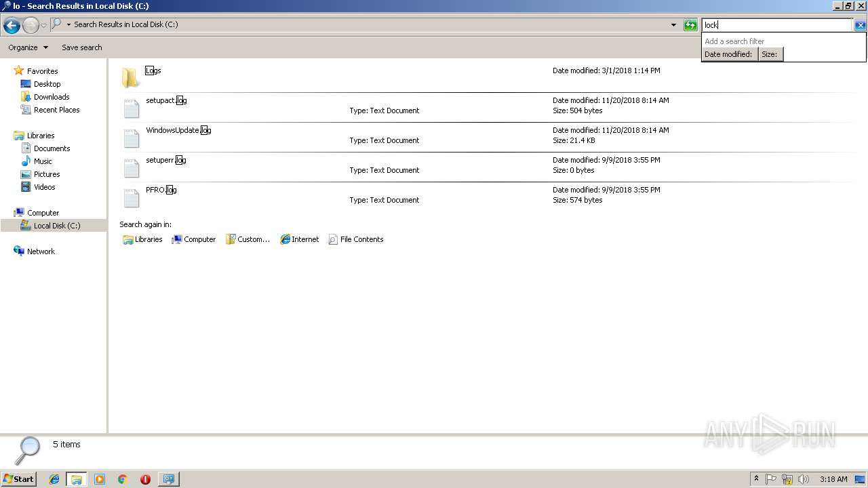The height and width of the screenshot is (488, 868).
Task: Click the setupact.log file name
Action: click(x=166, y=100)
